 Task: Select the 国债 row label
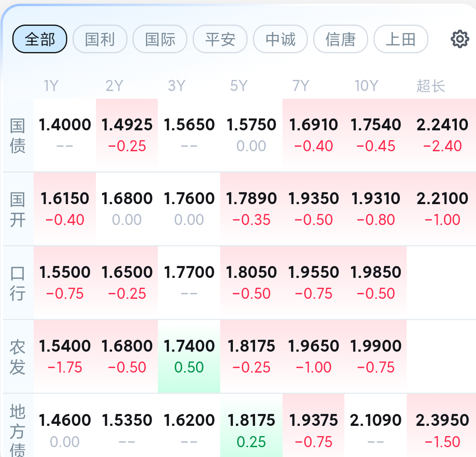(x=17, y=135)
